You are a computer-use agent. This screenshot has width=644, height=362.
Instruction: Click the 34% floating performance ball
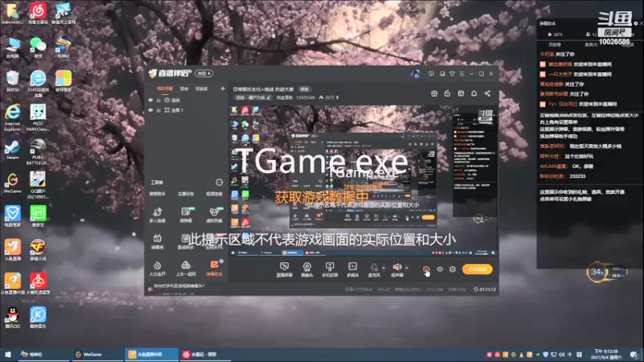click(x=597, y=272)
